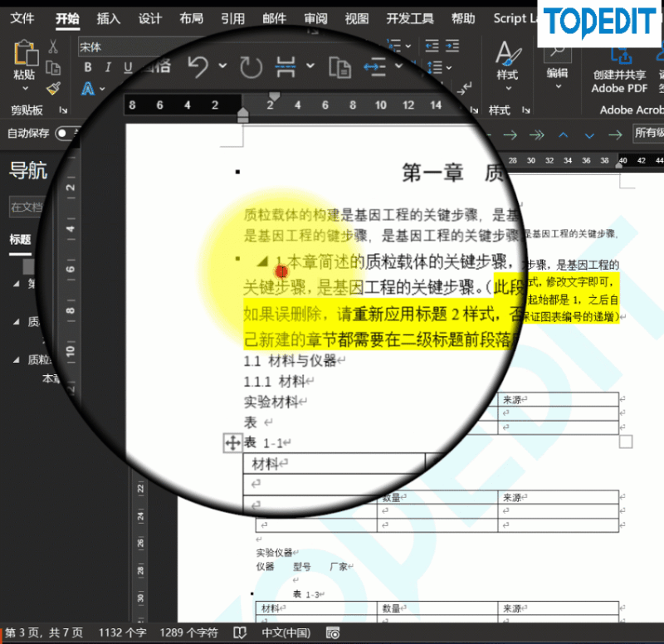Switch to the 插入 ribbon tab

[x=109, y=18]
